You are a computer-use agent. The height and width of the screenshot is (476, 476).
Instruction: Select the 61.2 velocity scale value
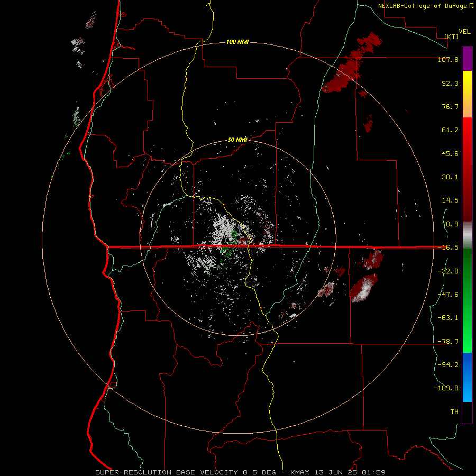tap(450, 130)
